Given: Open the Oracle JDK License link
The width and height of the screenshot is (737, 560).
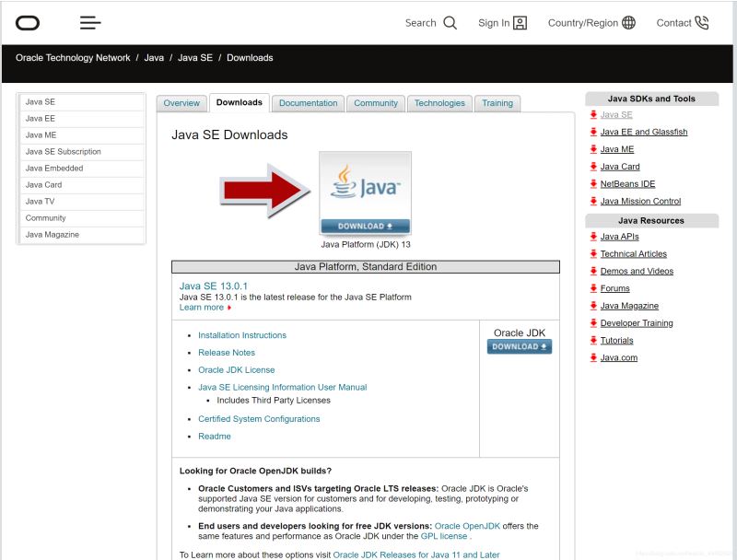Looking at the screenshot, I should (x=237, y=369).
